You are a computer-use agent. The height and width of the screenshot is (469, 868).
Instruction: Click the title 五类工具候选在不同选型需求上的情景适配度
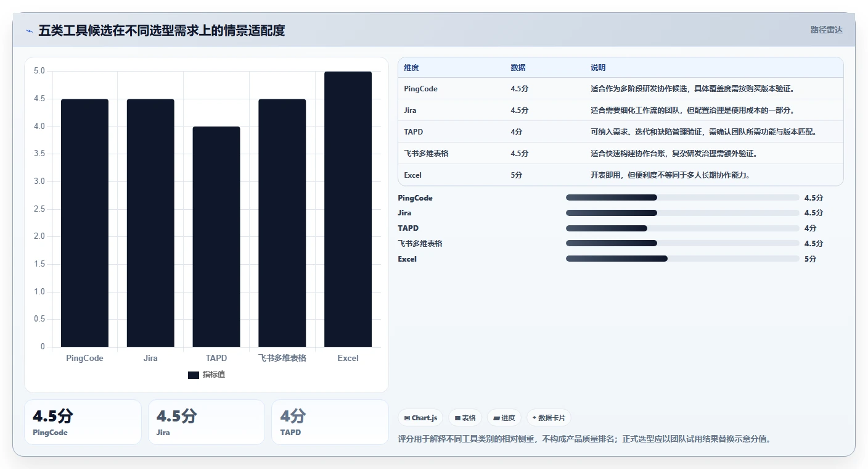pyautogui.click(x=162, y=30)
